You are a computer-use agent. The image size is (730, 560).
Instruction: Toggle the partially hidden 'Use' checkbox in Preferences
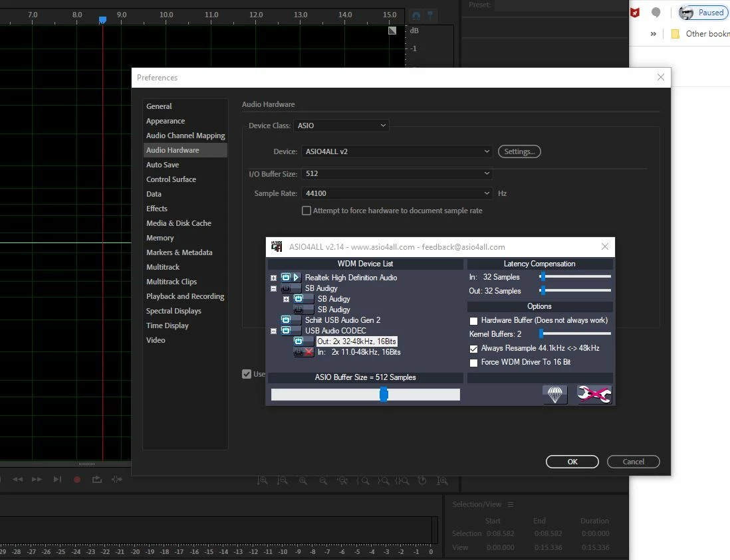coord(247,373)
